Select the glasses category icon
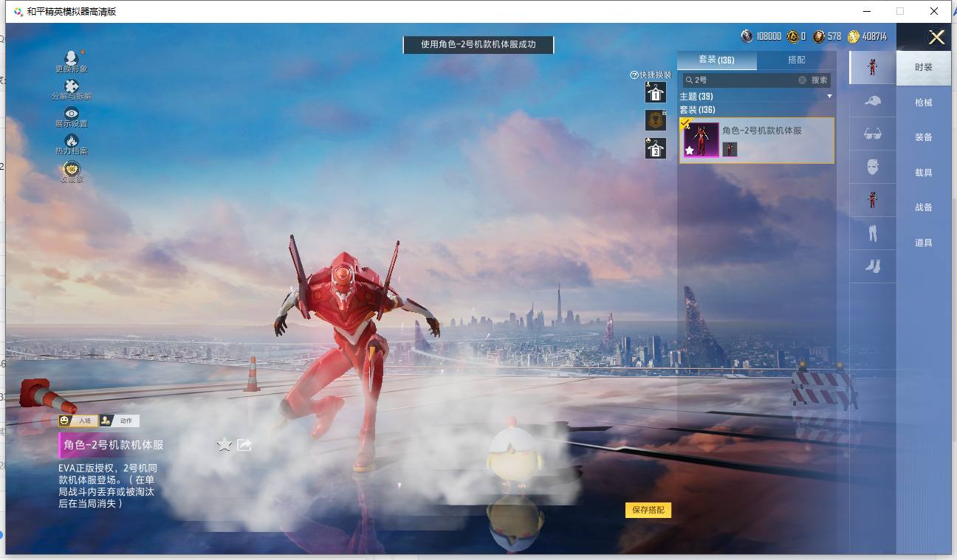Viewport: 957px width, 560px height. coord(873,134)
